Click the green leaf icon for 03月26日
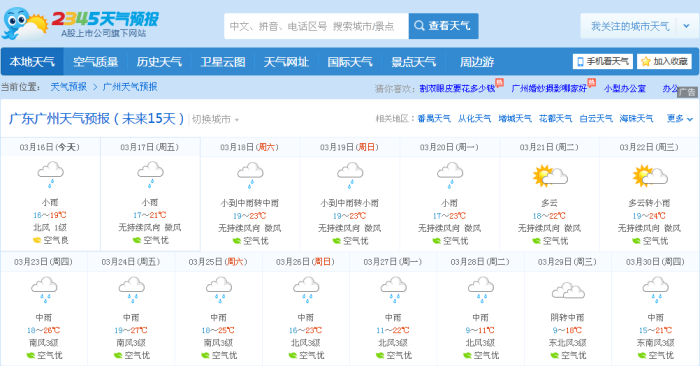The width and height of the screenshot is (700, 366). (293, 355)
